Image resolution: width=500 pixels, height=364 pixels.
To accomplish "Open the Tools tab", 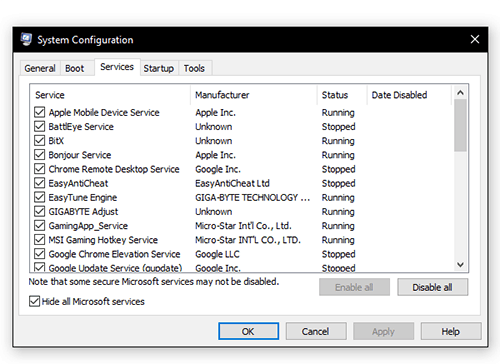I will tap(194, 68).
